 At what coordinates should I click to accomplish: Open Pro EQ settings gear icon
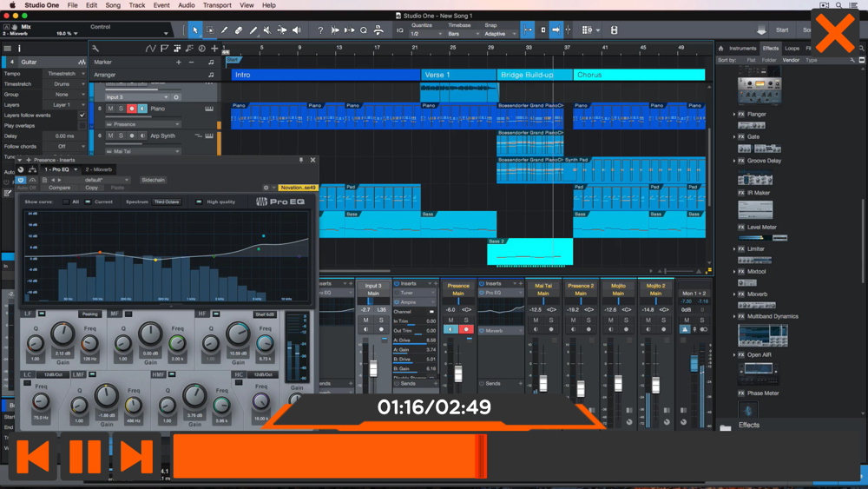pos(266,188)
